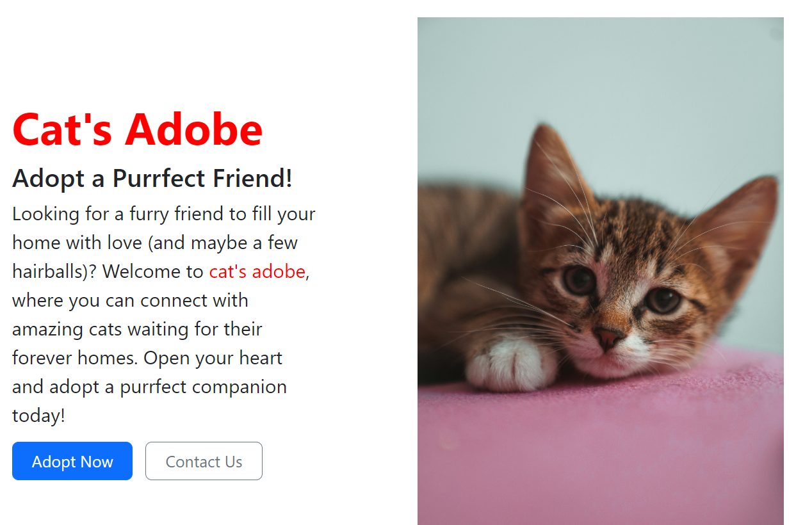Click the Adopt Now button

click(72, 461)
